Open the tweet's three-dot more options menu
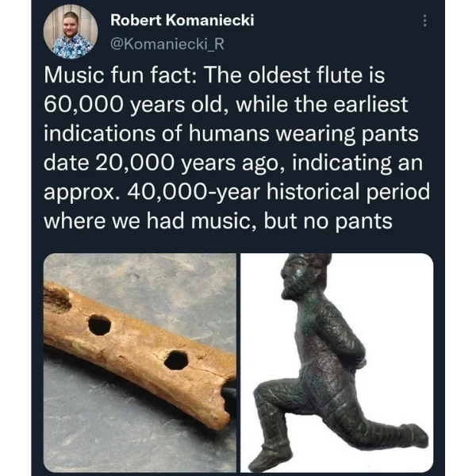Image resolution: width=476 pixels, height=476 pixels. pos(424,21)
